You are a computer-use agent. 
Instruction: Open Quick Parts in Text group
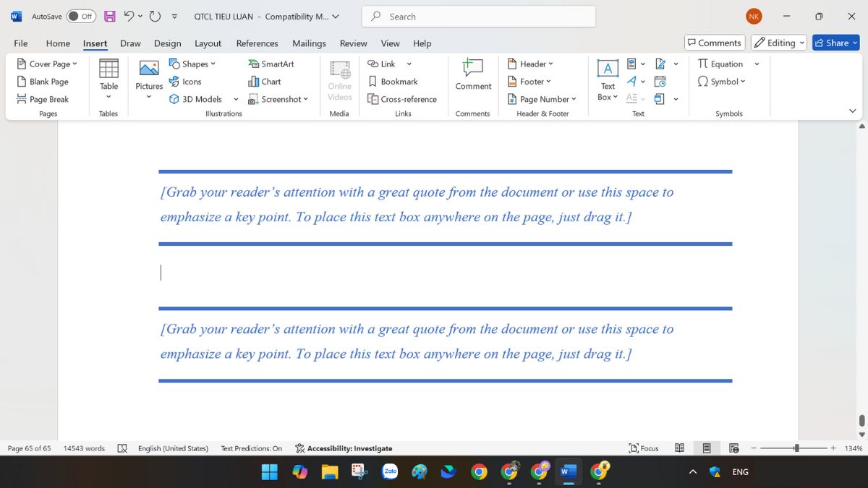(x=631, y=64)
